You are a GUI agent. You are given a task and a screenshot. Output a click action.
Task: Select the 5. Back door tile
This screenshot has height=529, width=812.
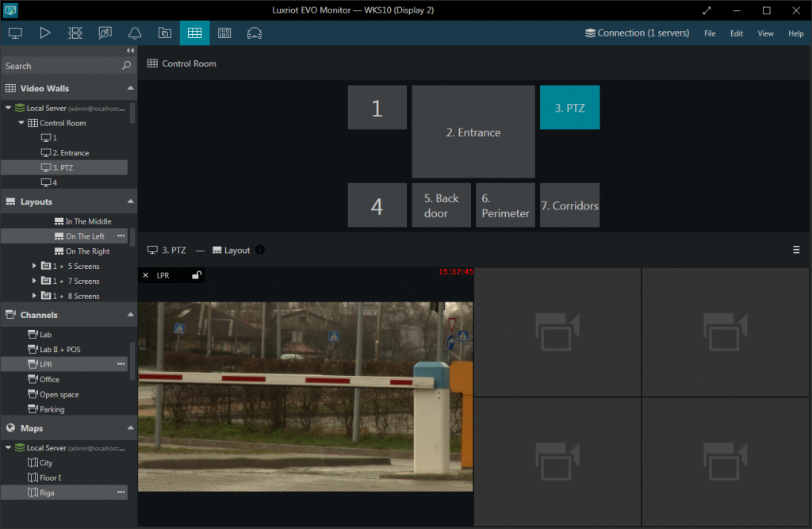tap(441, 205)
